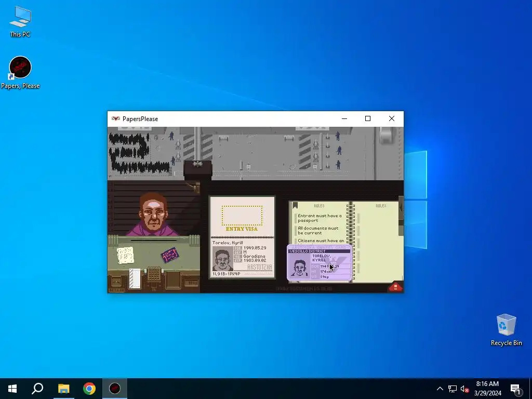The height and width of the screenshot is (399, 532).
Task: Click the red inspect mode button
Action: (395, 287)
